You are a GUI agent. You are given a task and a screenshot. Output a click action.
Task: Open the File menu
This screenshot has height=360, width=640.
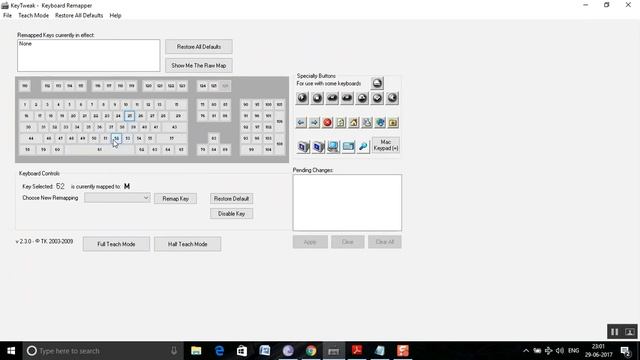pos(7,16)
